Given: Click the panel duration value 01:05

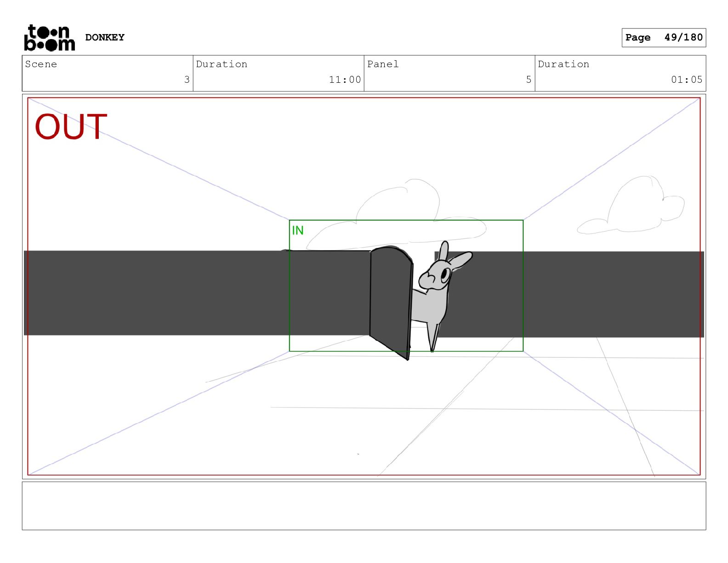Looking at the screenshot, I should pyautogui.click(x=687, y=80).
